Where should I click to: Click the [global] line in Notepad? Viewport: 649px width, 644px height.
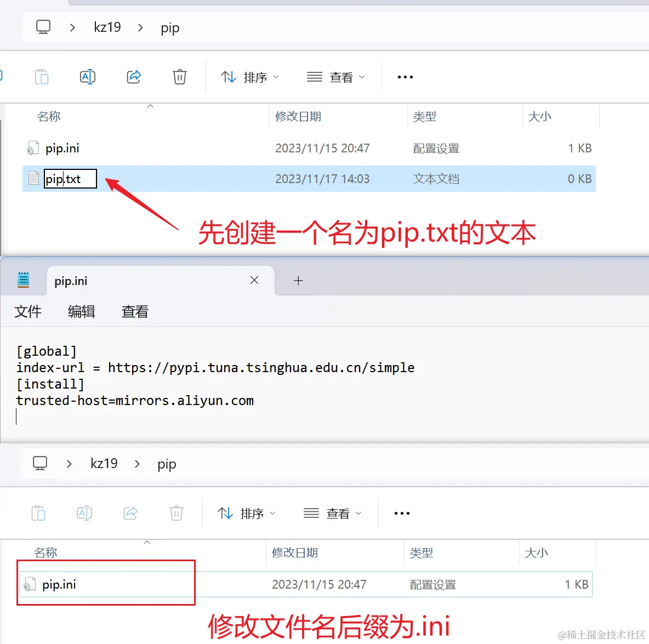(x=47, y=351)
